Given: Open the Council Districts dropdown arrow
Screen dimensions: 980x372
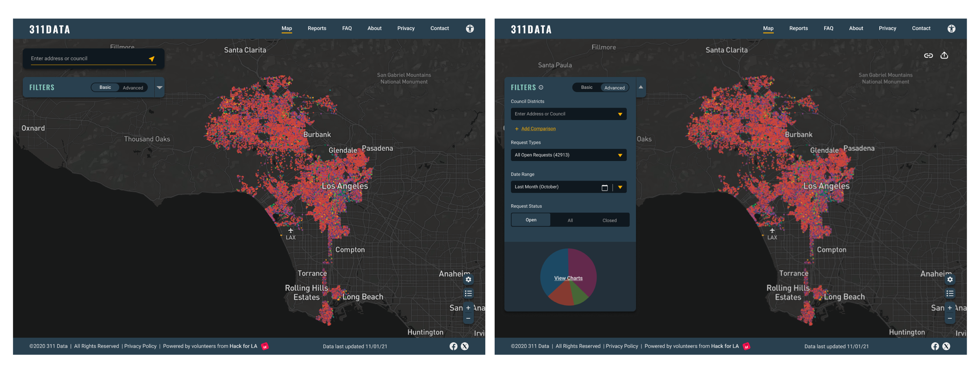Looking at the screenshot, I should point(620,114).
